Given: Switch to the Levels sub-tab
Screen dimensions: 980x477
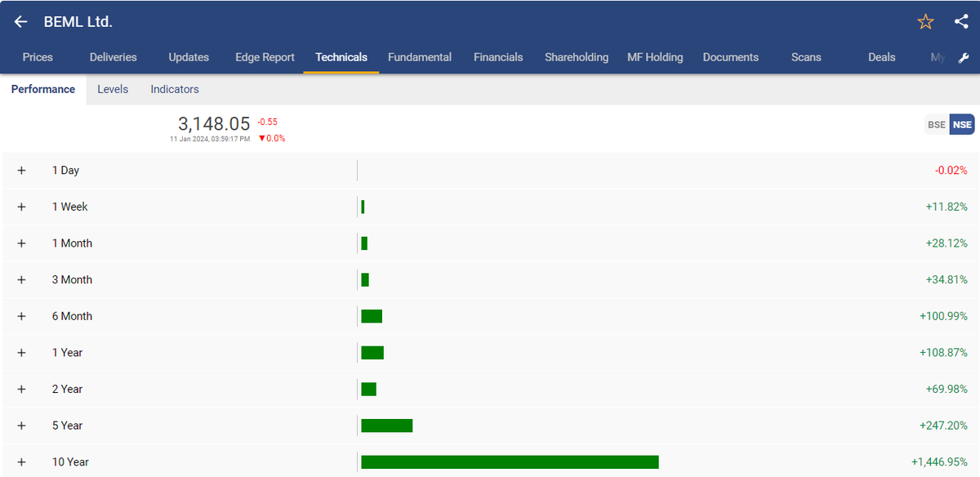Looking at the screenshot, I should [x=113, y=89].
